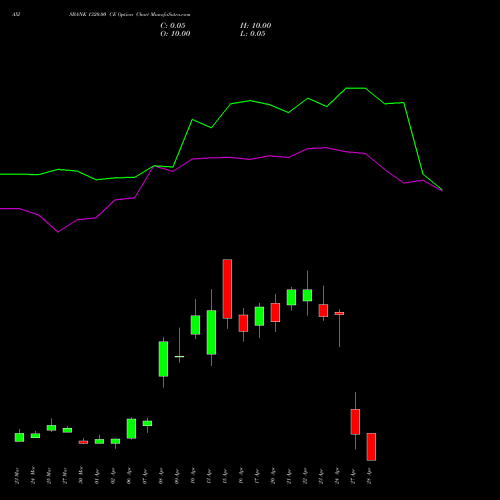500x500 pixels.
Task: Click the open value O: 10.00
Action: 175,34
